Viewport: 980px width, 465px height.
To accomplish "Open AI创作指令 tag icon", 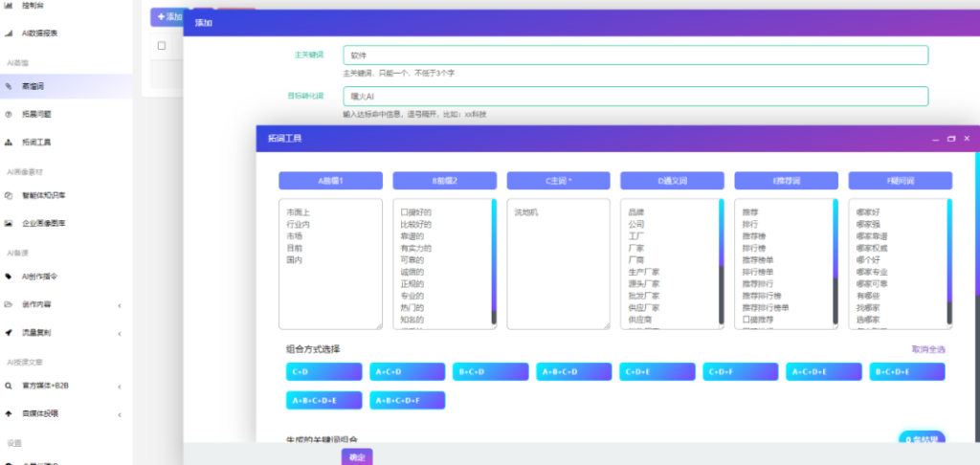I will [x=9, y=277].
